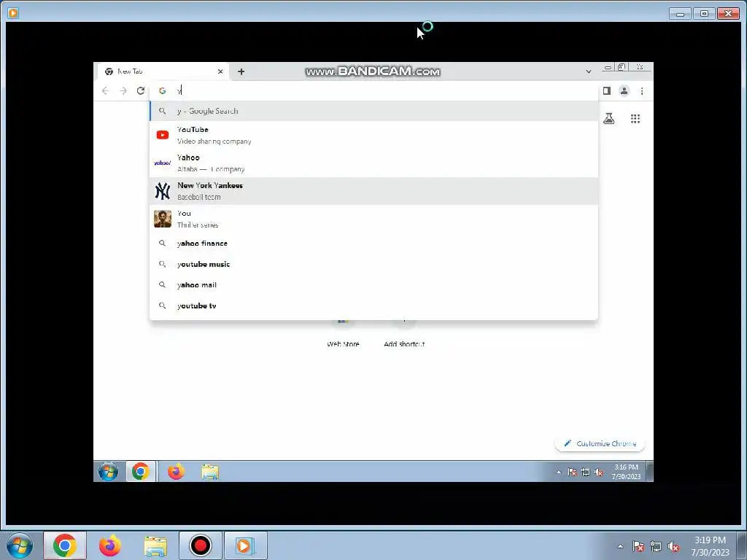Image resolution: width=747 pixels, height=560 pixels.
Task: Select the 'youtube tv' suggestion
Action: 374,306
